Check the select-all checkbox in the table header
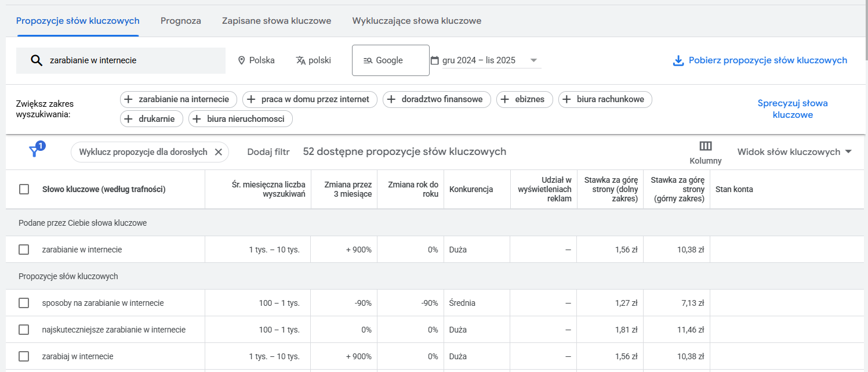 point(23,189)
